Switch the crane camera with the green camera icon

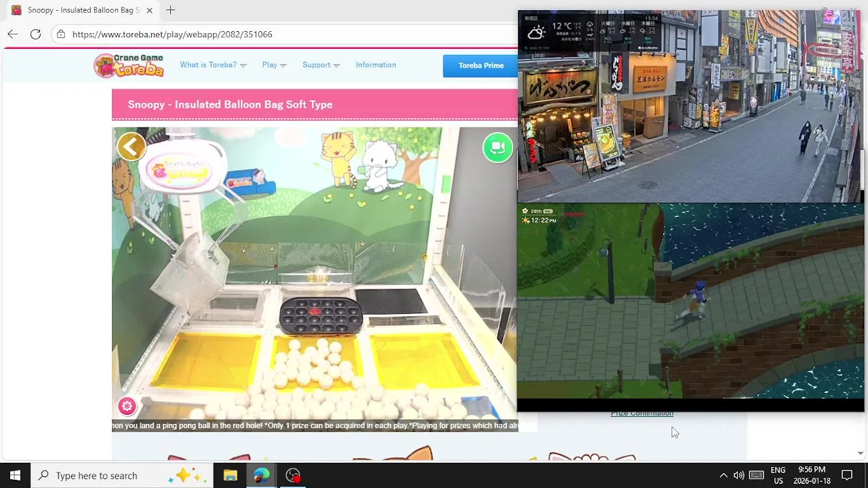coord(498,148)
